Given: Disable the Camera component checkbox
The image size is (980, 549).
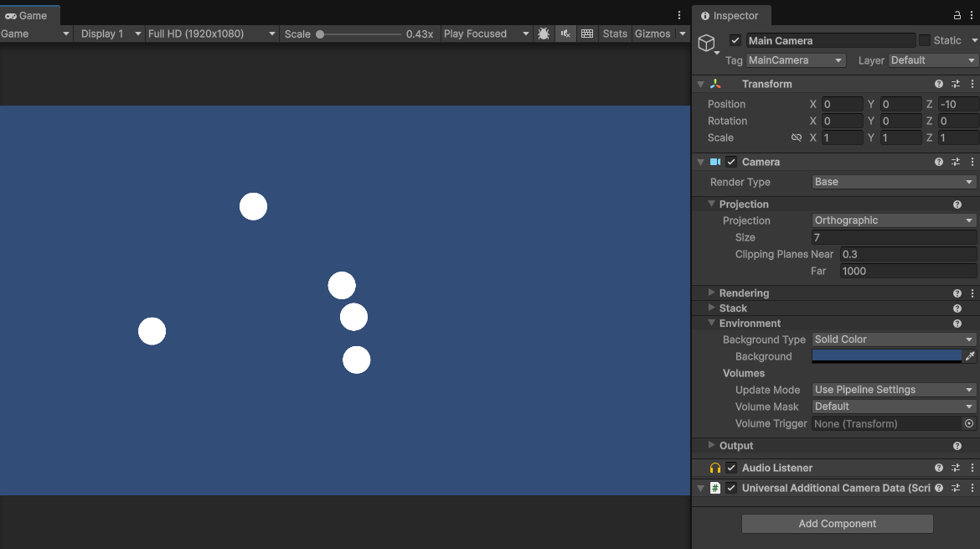Looking at the screenshot, I should tap(731, 162).
